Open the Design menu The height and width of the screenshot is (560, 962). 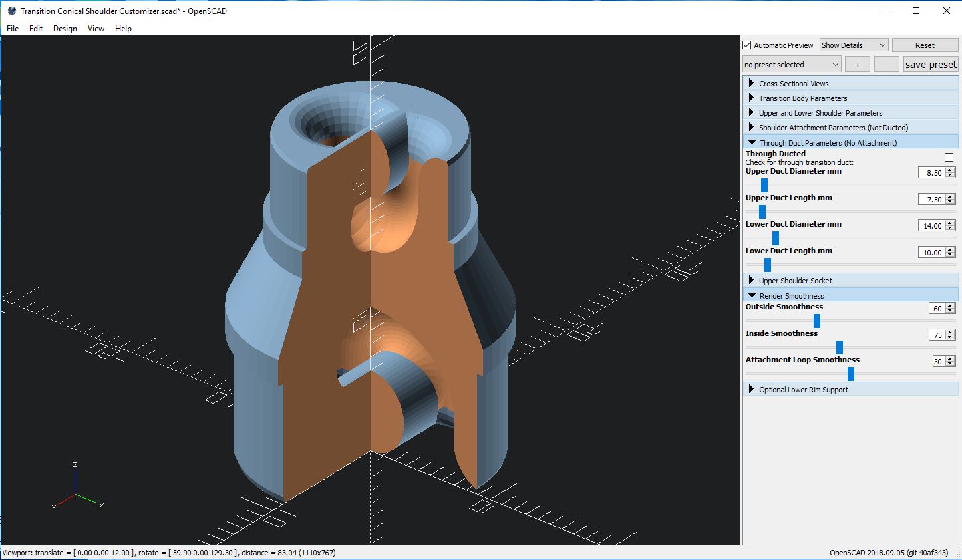coord(65,29)
